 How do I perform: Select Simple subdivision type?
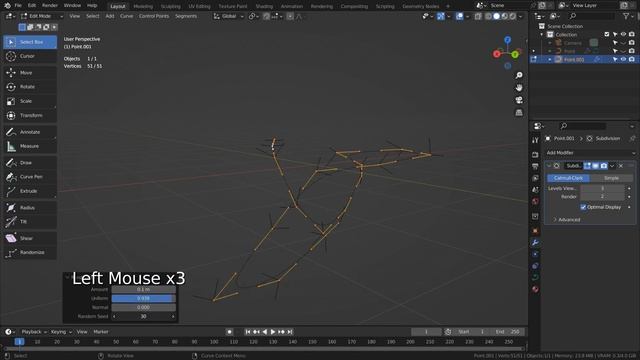[x=611, y=178]
